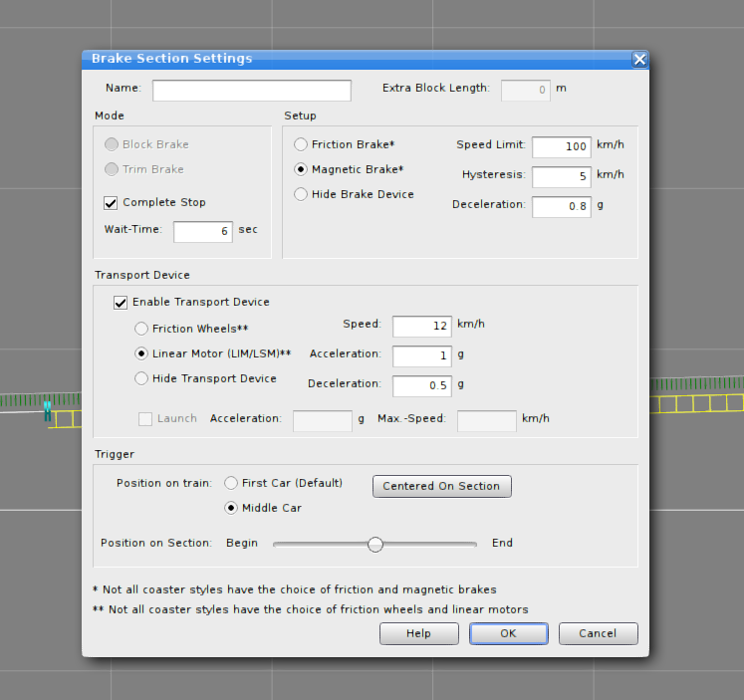
Task: Click the Name text field
Action: (x=251, y=91)
